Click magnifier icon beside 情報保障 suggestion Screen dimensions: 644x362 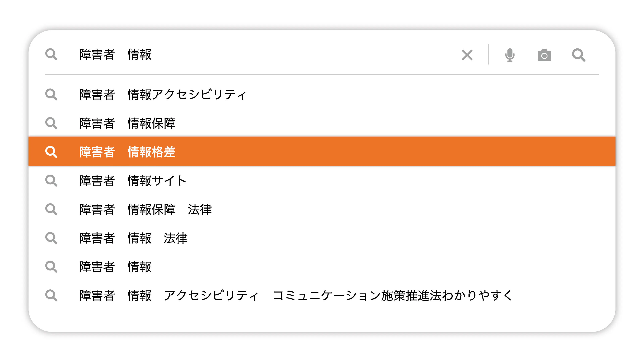coord(51,123)
